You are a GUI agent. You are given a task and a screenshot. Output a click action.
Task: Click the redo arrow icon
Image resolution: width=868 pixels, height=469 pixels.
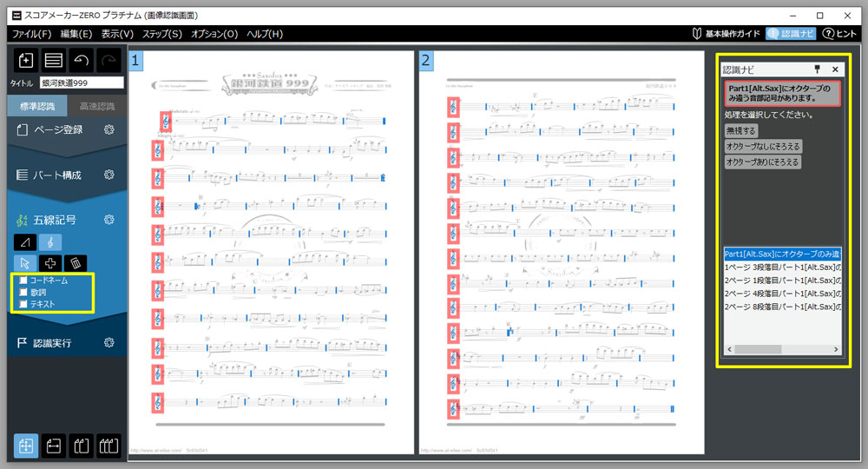tap(108, 60)
